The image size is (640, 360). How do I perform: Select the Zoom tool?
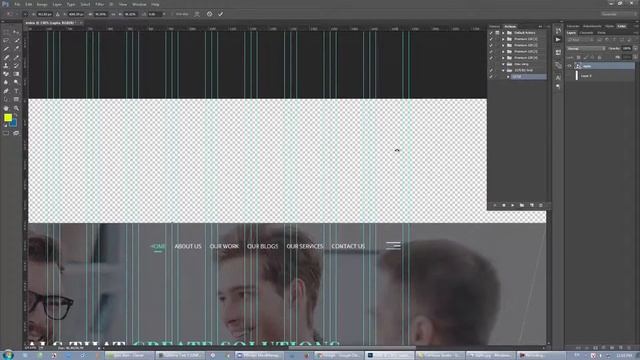(16, 109)
